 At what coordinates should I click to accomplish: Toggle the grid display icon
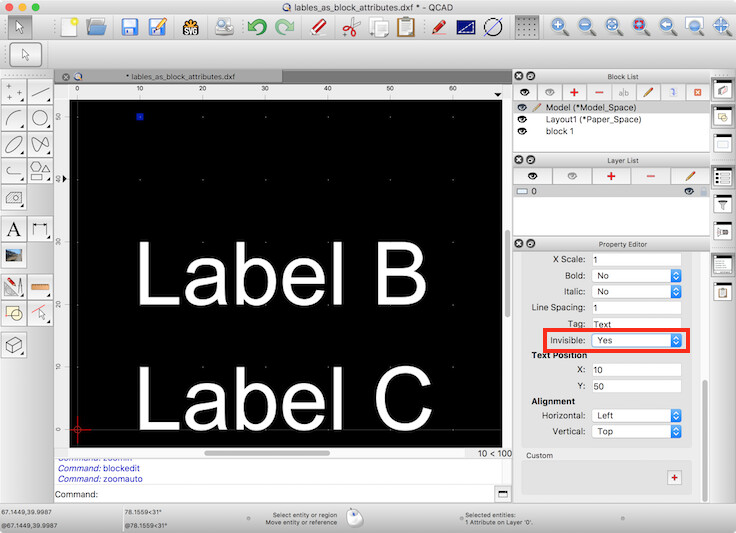(527, 27)
